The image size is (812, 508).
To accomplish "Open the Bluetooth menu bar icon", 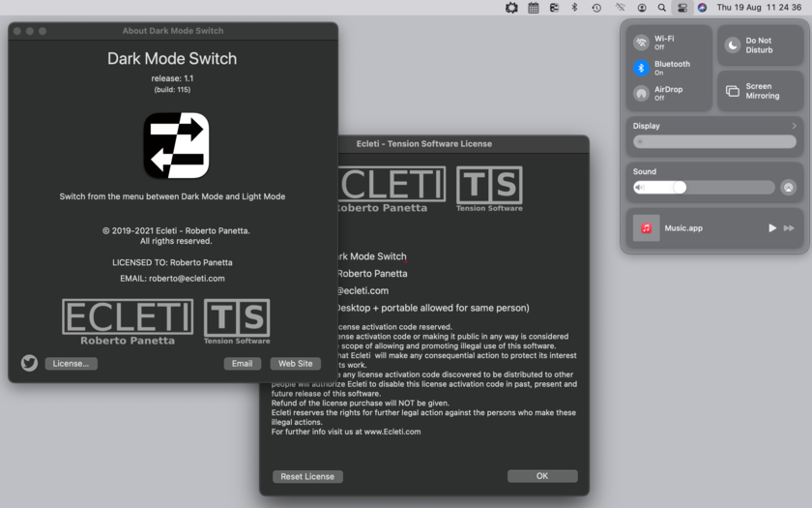I will (574, 8).
